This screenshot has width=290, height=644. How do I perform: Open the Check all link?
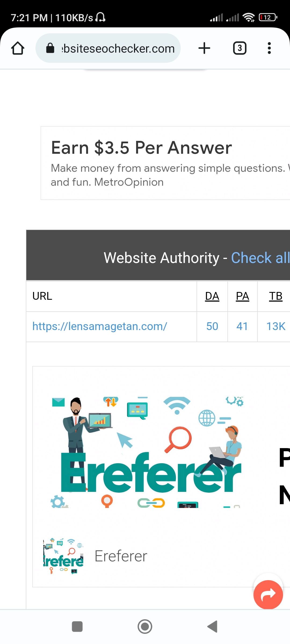tap(260, 258)
